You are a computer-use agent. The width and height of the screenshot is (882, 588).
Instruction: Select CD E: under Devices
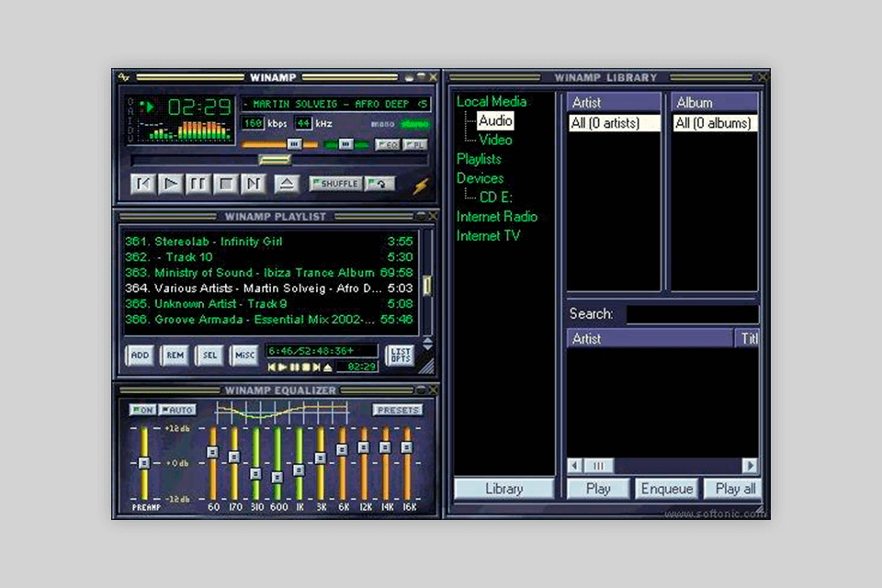coord(495,198)
